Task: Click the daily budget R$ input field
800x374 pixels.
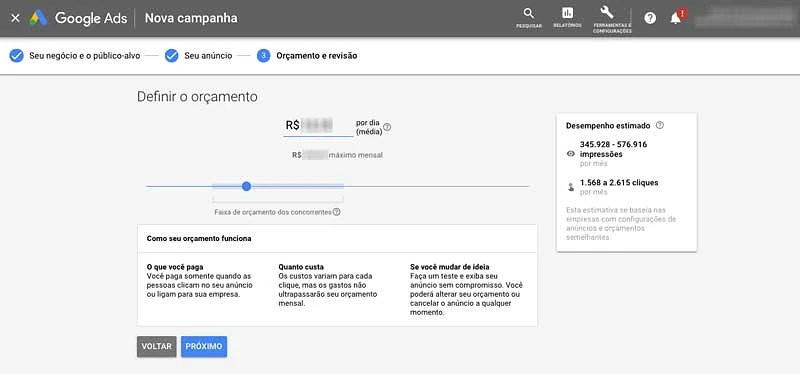Action: pyautogui.click(x=318, y=126)
